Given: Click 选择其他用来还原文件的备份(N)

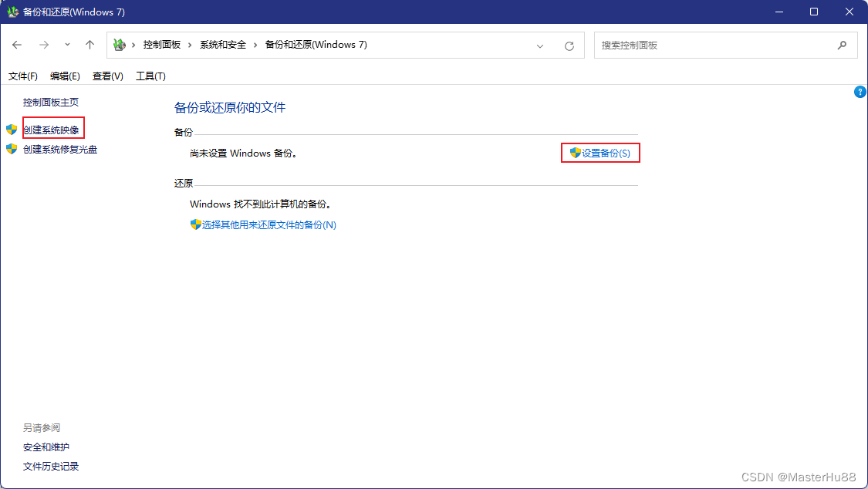Looking at the screenshot, I should (x=269, y=224).
